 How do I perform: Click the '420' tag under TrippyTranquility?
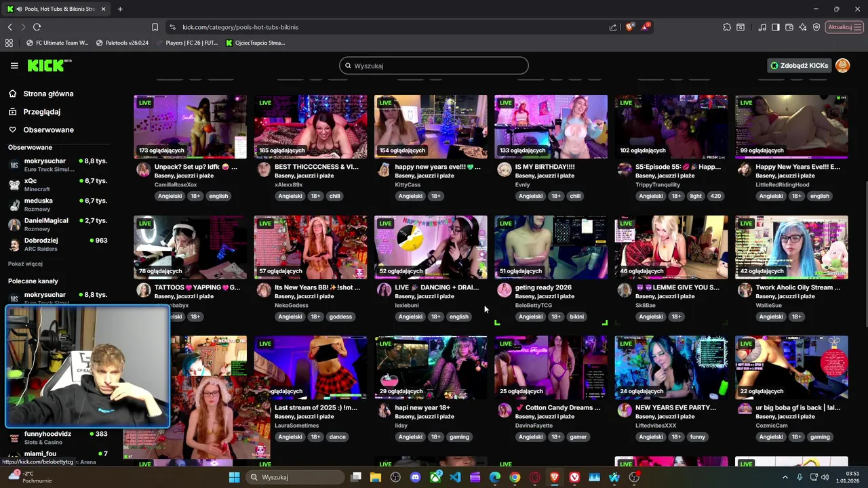point(715,196)
